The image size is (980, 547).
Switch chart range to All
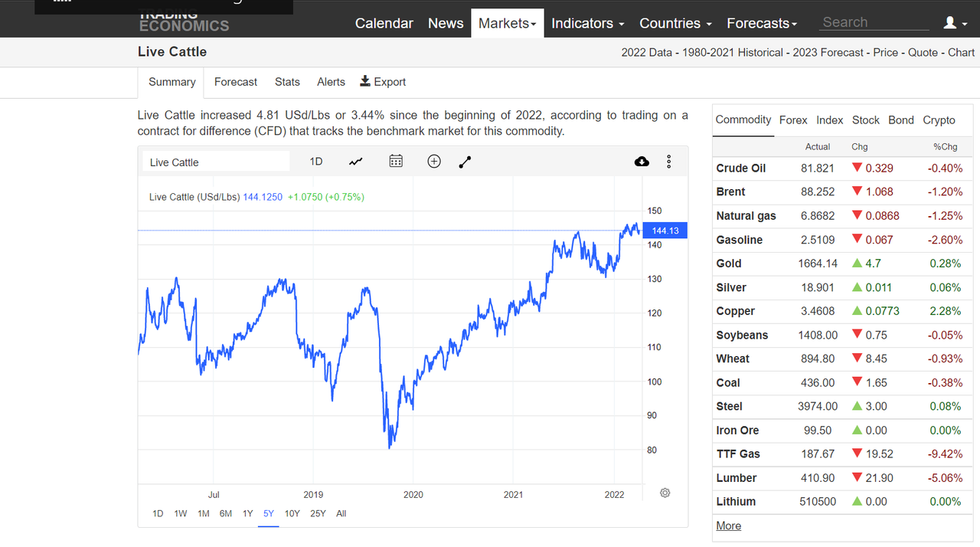(341, 513)
